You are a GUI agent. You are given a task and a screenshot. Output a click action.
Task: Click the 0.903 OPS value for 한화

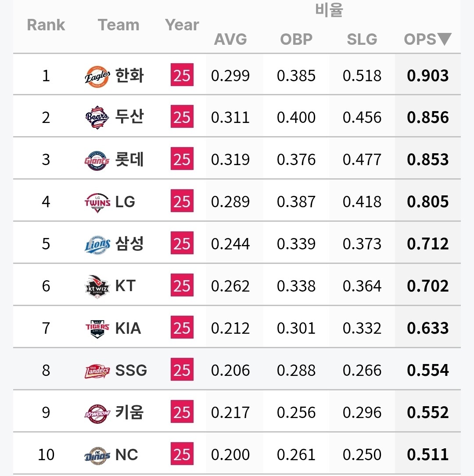click(428, 76)
